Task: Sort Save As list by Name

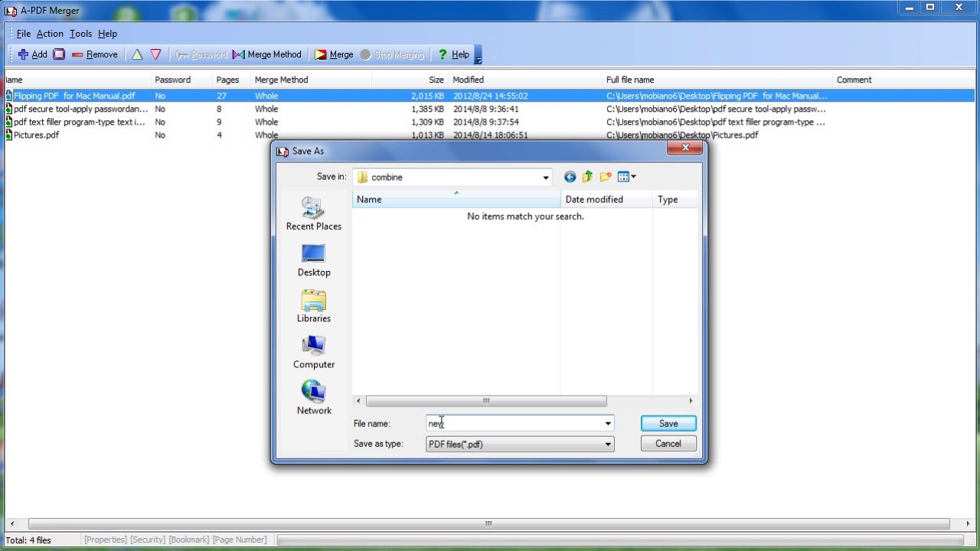Action: tap(456, 199)
